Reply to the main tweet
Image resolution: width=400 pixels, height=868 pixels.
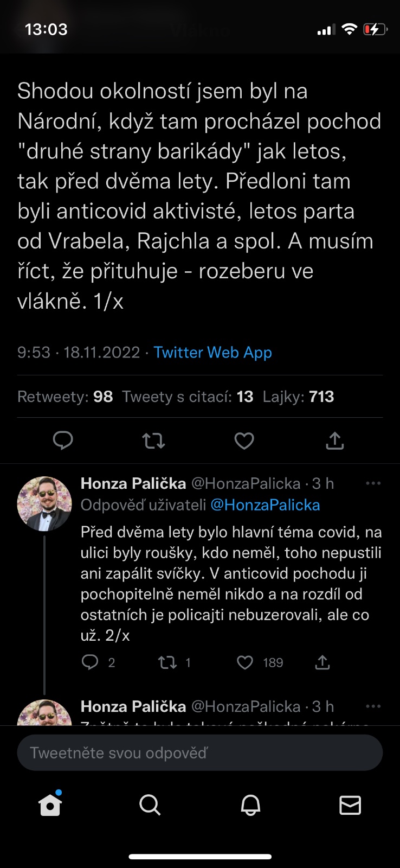63,441
